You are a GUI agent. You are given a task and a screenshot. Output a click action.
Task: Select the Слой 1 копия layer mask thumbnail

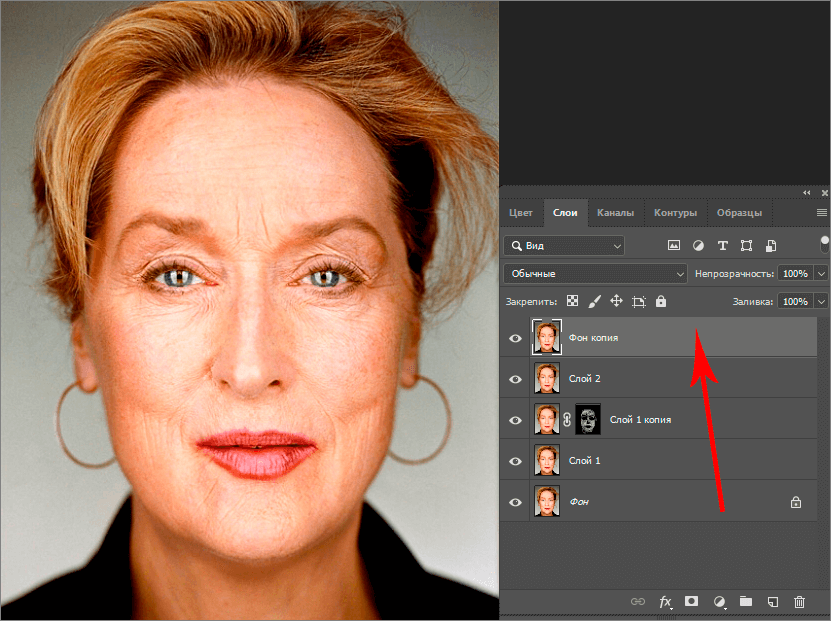[x=589, y=420]
